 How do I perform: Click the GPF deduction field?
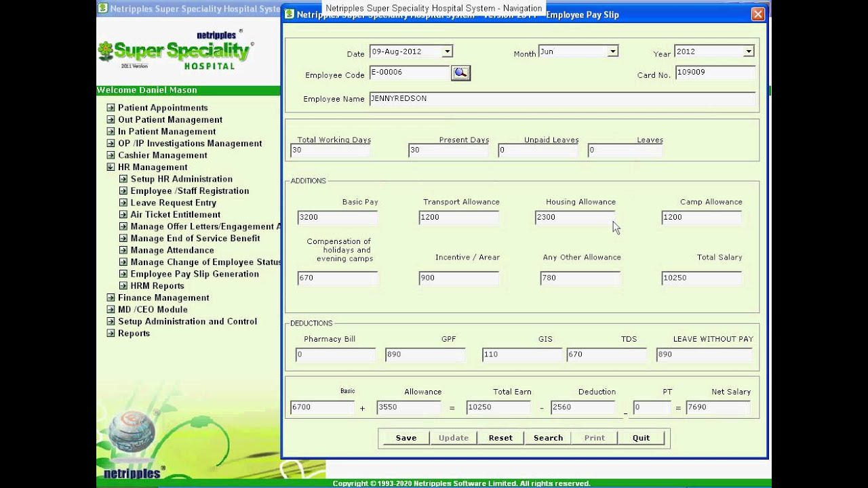click(425, 355)
